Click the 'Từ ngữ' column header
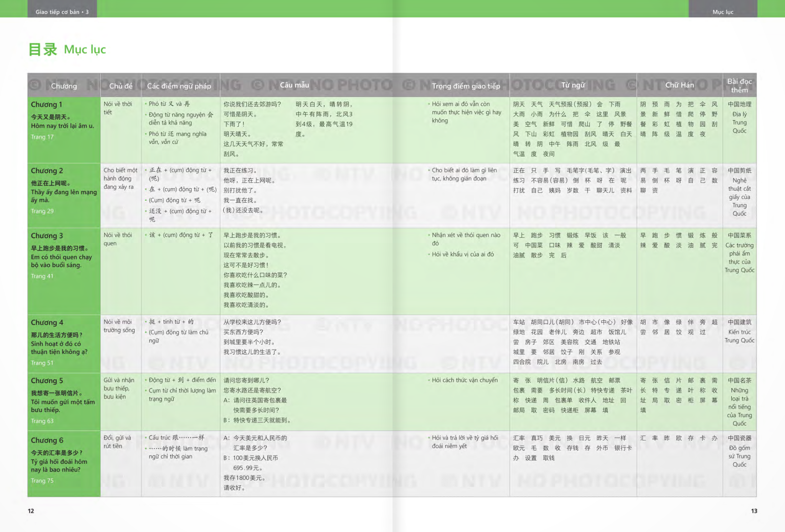The height and width of the screenshot is (532, 785). coord(573,85)
